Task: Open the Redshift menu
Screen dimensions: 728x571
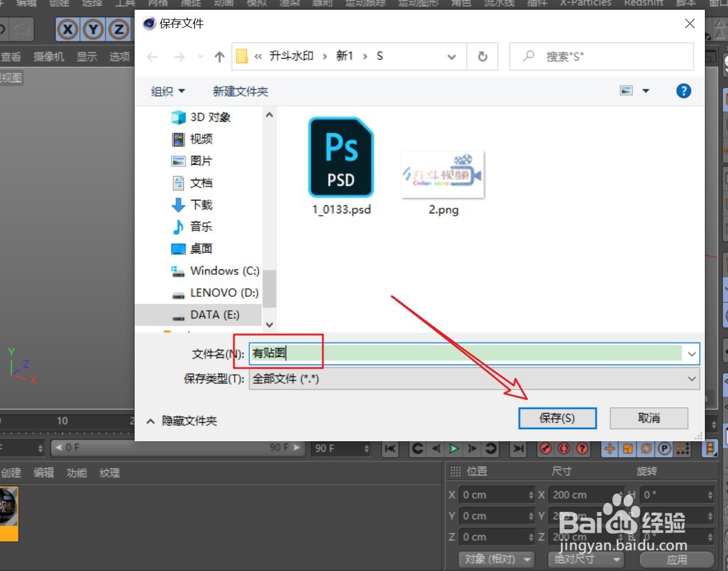Action: tap(643, 4)
